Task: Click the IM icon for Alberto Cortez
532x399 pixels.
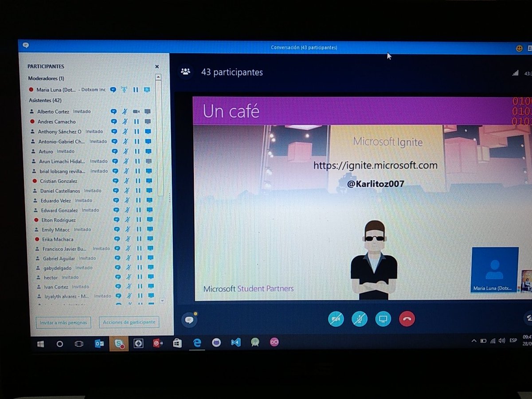Action: pos(113,112)
